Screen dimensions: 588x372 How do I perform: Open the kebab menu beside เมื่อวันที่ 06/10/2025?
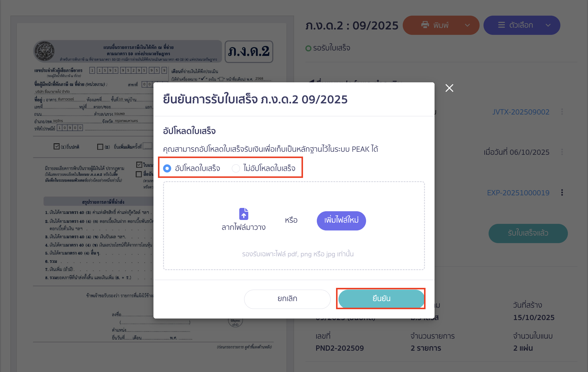(562, 152)
